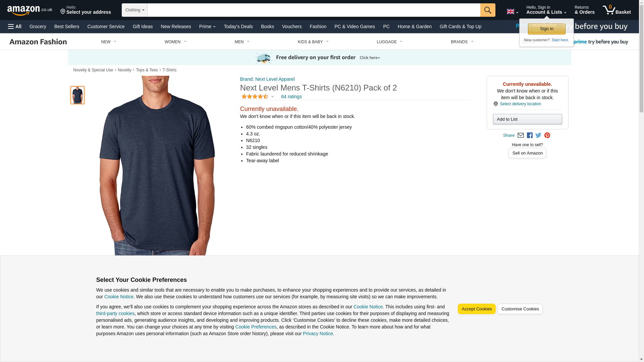The image size is (644, 362).
Task: Open the WOMEN fashion menu
Action: coord(175,42)
